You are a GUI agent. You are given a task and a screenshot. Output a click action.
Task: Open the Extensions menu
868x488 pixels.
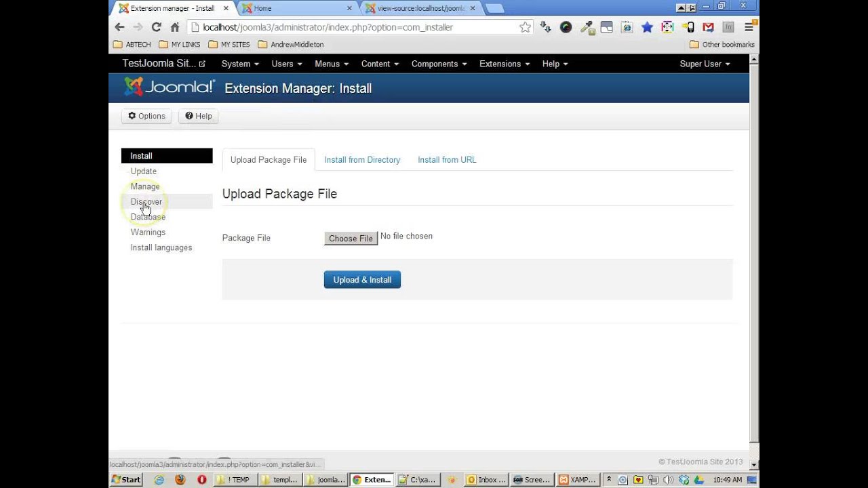click(505, 64)
